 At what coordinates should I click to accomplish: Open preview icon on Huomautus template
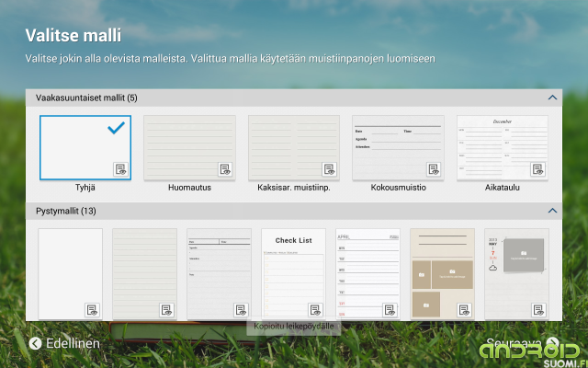pos(225,169)
